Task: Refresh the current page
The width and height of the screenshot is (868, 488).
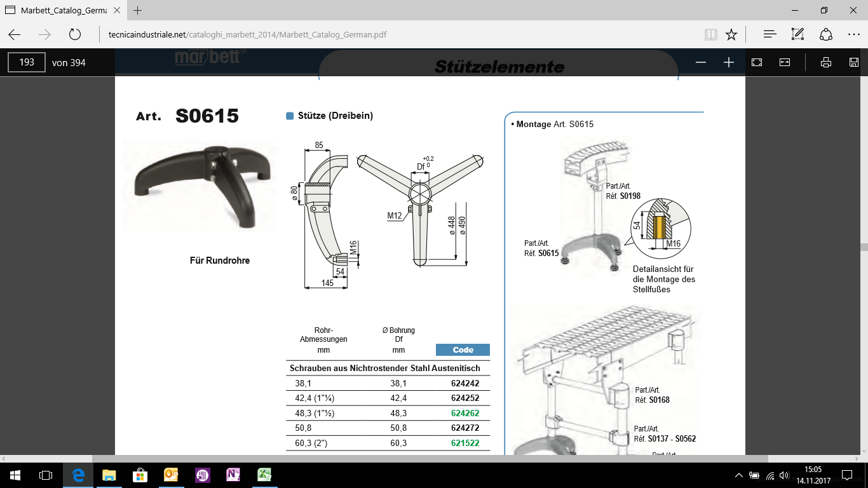Action: point(75,34)
